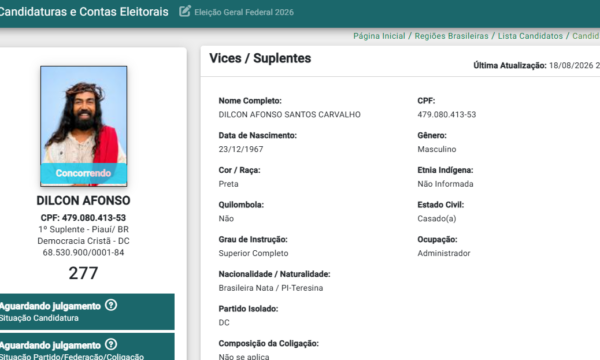Screen dimensions: 600x360
Task: Click Candidaturas e Contas Eleitorais title
Action: pyautogui.click(x=84, y=11)
